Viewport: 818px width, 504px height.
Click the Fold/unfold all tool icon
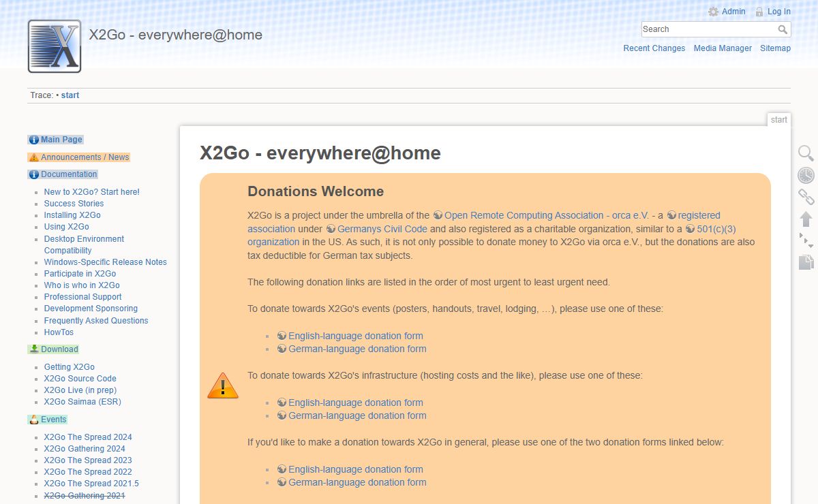coord(806,240)
